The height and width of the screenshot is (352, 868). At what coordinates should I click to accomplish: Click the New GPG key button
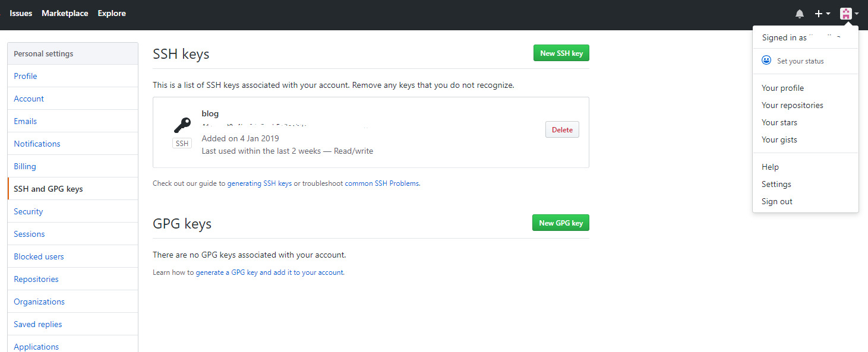tap(561, 223)
